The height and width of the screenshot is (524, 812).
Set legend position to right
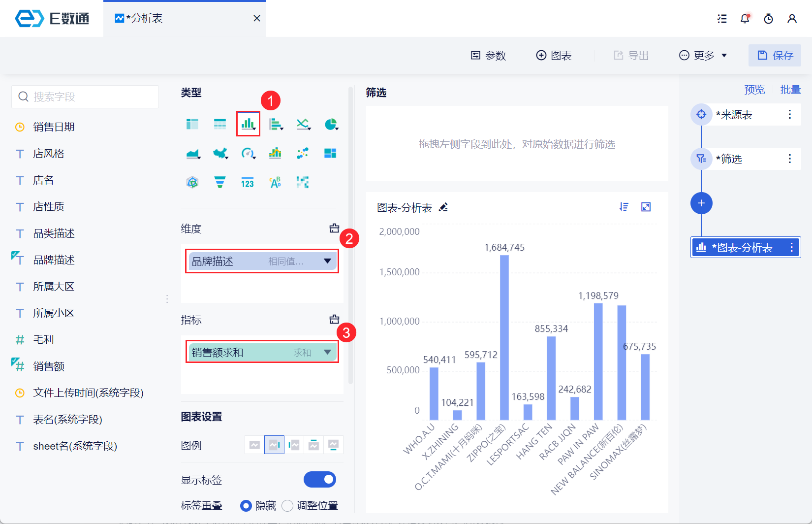[274, 445]
